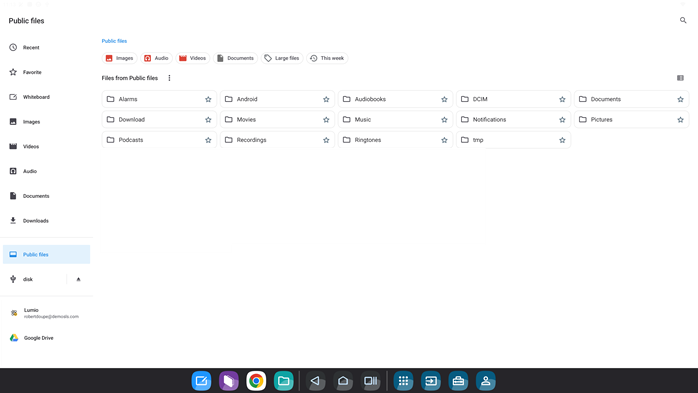The width and height of the screenshot is (698, 393).
Task: Open the tmp folder
Action: (513, 140)
